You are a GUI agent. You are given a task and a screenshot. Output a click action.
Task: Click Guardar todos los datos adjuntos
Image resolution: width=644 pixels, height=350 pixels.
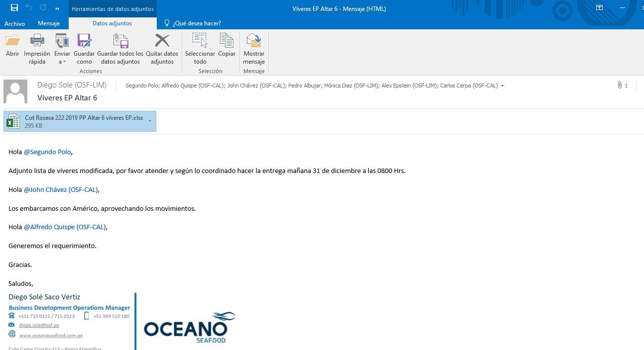click(120, 41)
